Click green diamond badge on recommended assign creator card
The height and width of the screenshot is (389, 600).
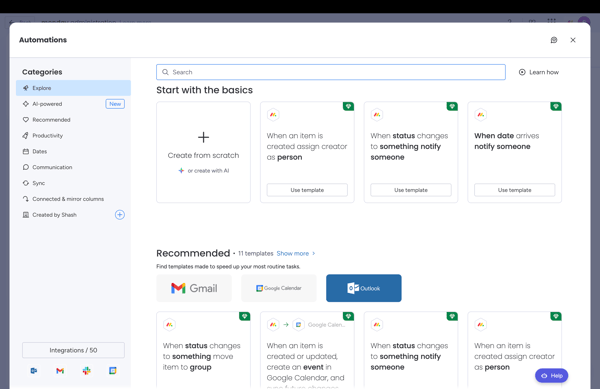pyautogui.click(x=556, y=316)
